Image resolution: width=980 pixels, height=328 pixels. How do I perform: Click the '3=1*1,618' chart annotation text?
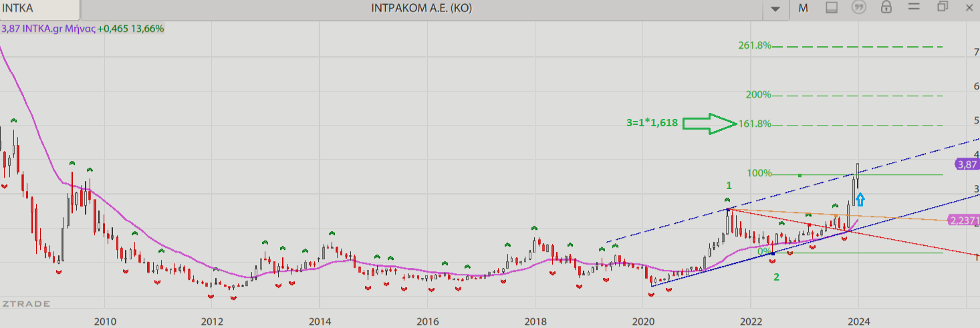652,123
